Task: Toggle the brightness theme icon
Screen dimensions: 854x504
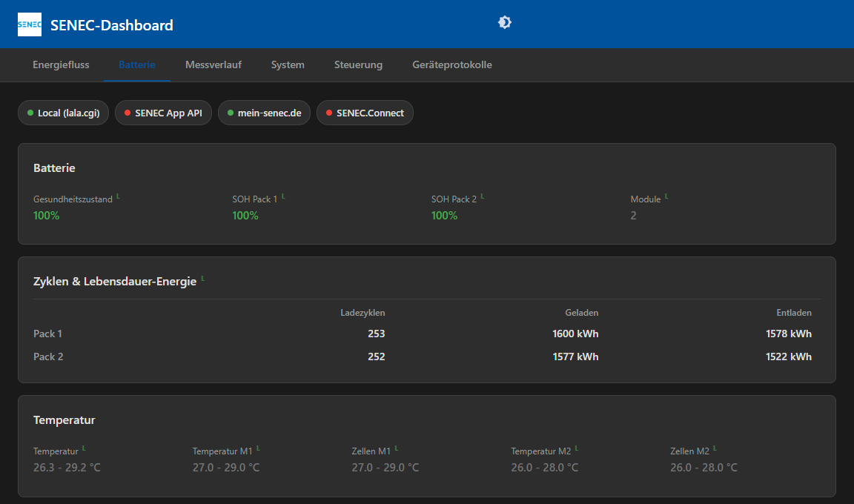Action: 505,22
